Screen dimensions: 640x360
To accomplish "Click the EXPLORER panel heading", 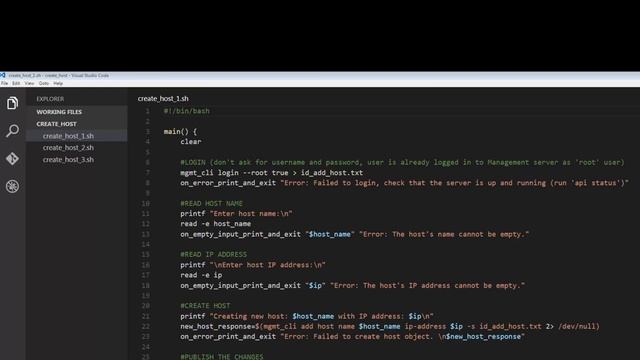I will coord(50,99).
